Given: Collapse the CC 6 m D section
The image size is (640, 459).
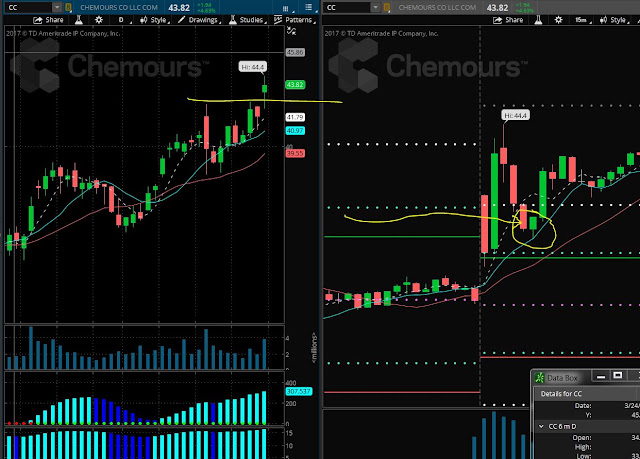Looking at the screenshot, I should tap(541, 426).
